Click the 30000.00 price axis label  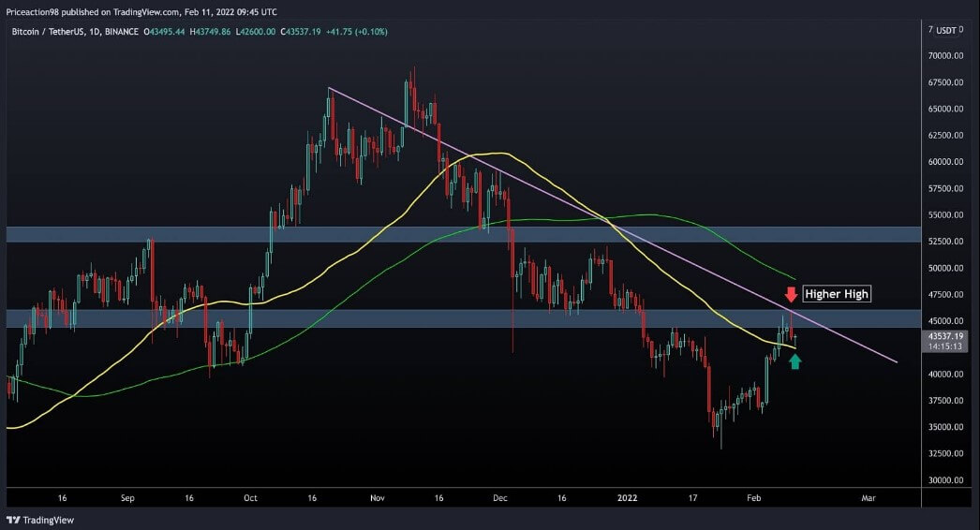(x=945, y=480)
